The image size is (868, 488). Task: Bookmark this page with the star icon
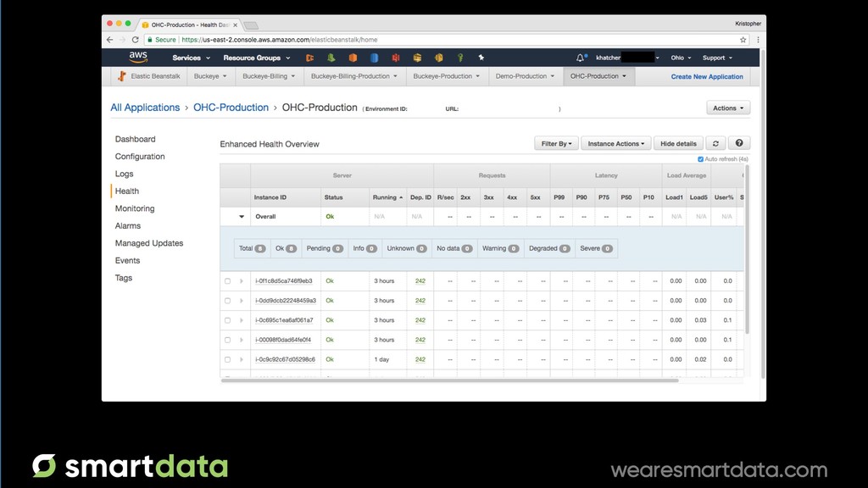pyautogui.click(x=743, y=40)
